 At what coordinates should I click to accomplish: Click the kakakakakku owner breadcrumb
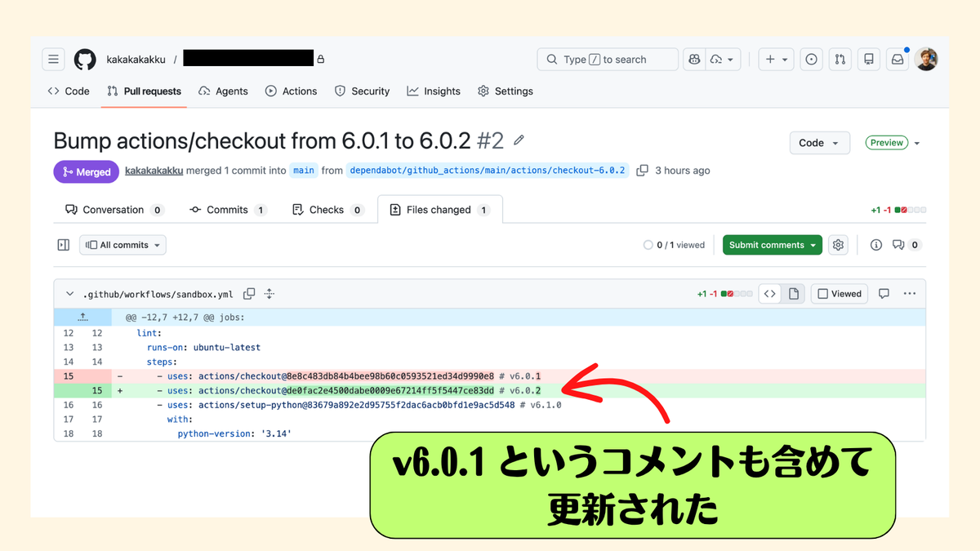(x=136, y=60)
